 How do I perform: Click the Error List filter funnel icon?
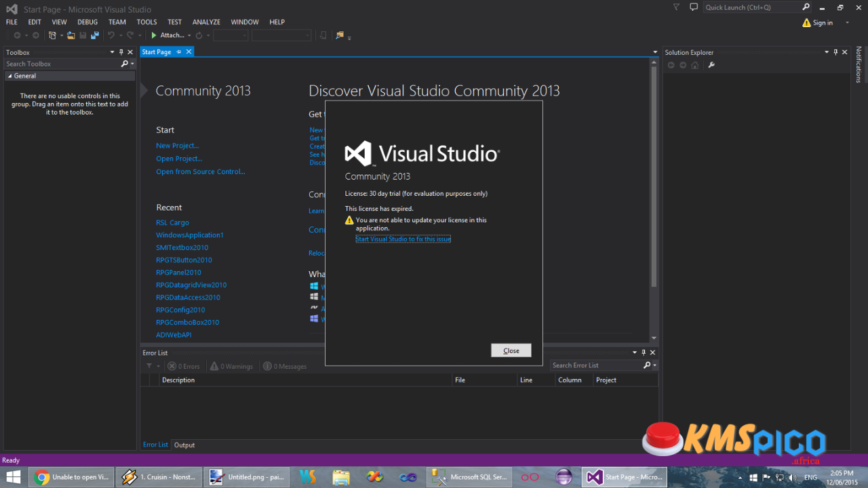[x=149, y=366]
